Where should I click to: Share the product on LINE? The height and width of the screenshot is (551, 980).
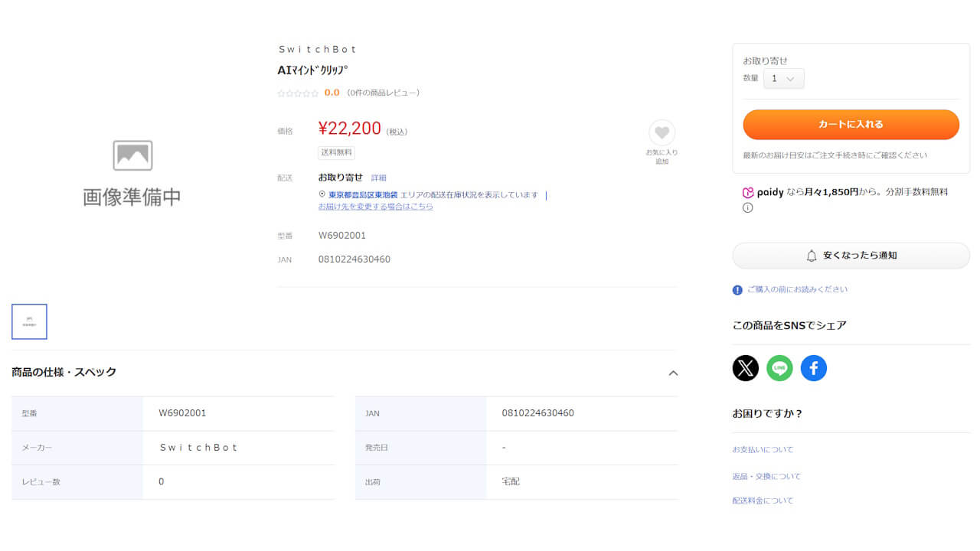(779, 368)
